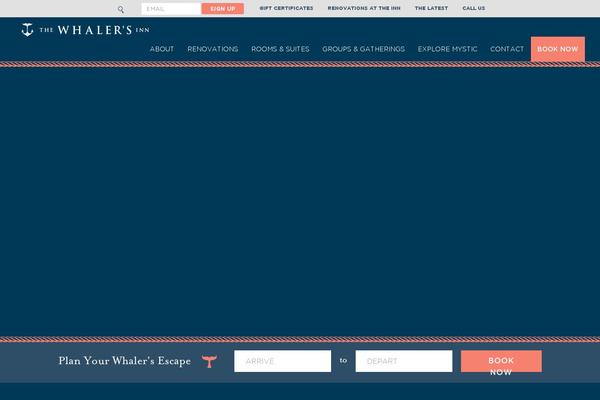The width and height of the screenshot is (600, 400).
Task: Open Rooms & Suites menu
Action: 280,49
